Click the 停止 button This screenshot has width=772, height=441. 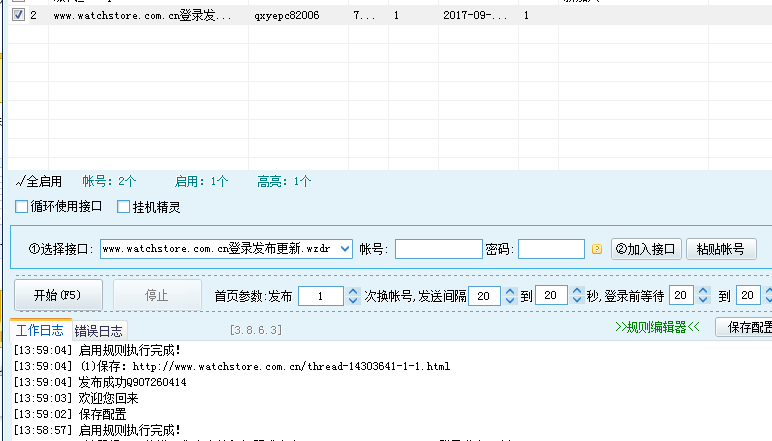(x=157, y=295)
